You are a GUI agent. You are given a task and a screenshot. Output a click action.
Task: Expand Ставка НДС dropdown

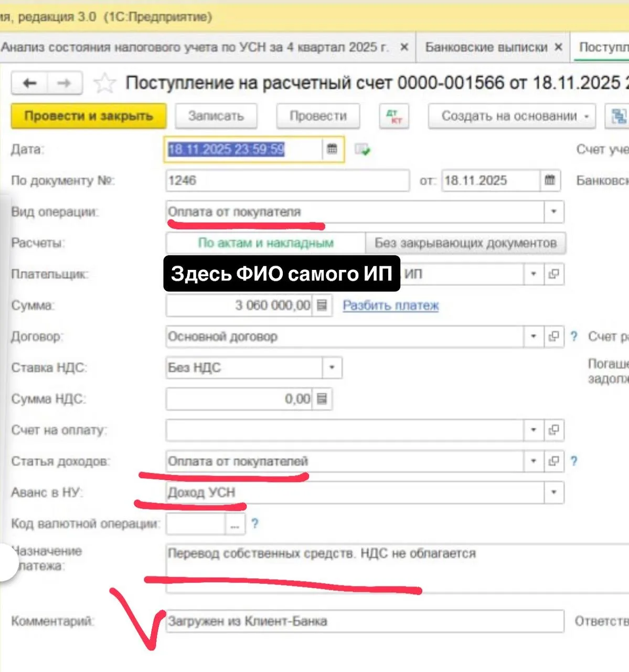pos(332,367)
